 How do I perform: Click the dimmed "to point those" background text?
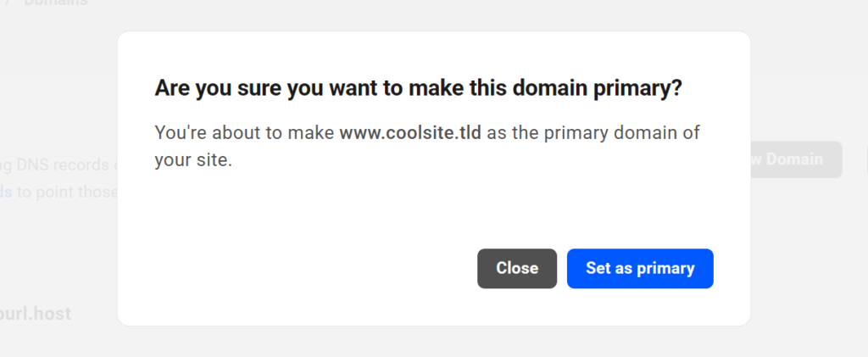[x=68, y=192]
